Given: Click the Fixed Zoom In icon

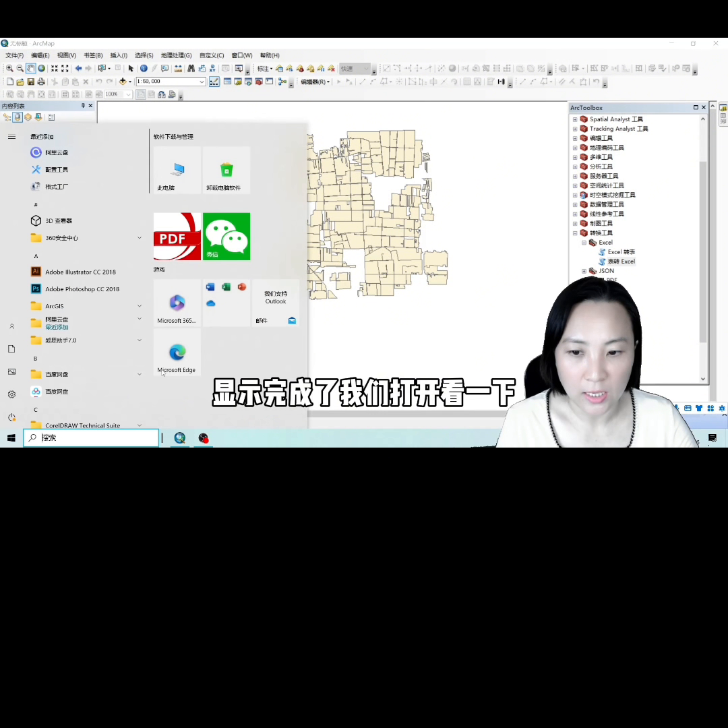Looking at the screenshot, I should 55,68.
